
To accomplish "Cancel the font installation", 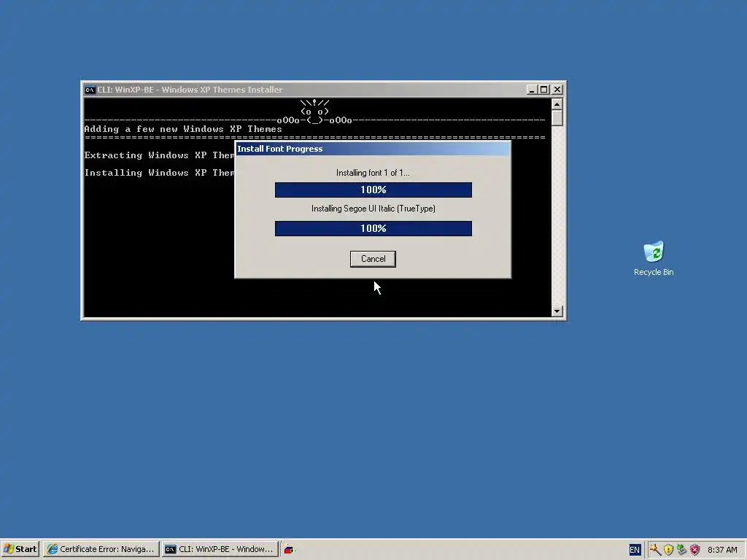I will click(x=373, y=259).
